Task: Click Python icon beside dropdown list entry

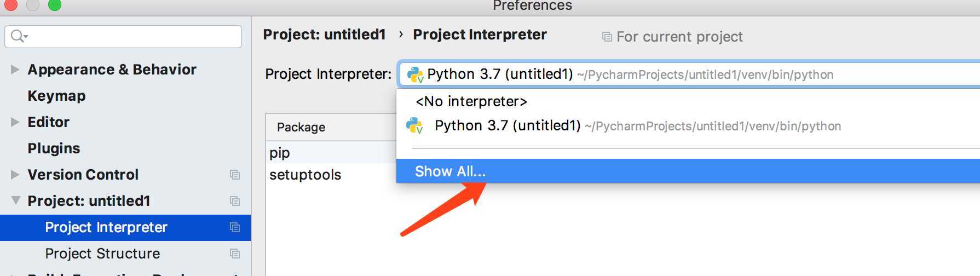Action: pos(414,126)
